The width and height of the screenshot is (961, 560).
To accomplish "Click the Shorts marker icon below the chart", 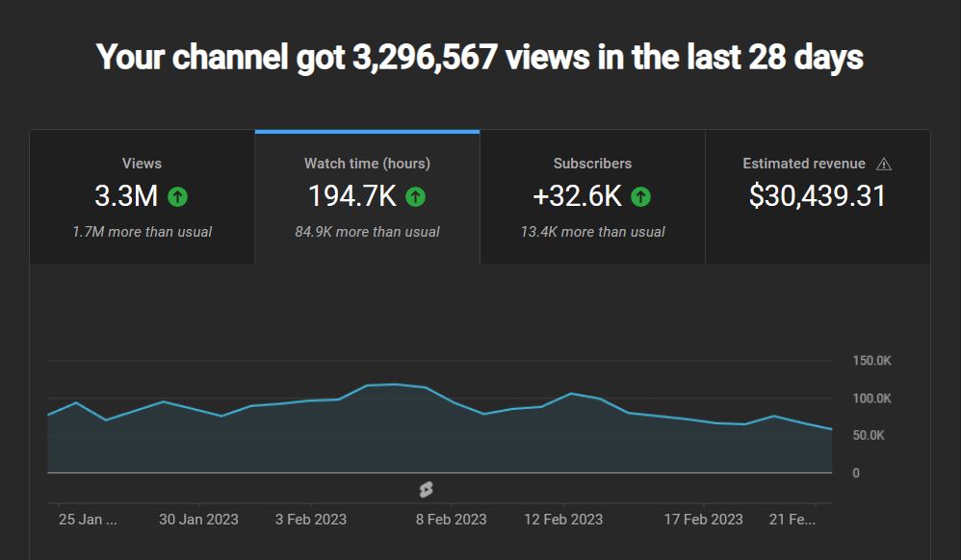I will point(426,490).
